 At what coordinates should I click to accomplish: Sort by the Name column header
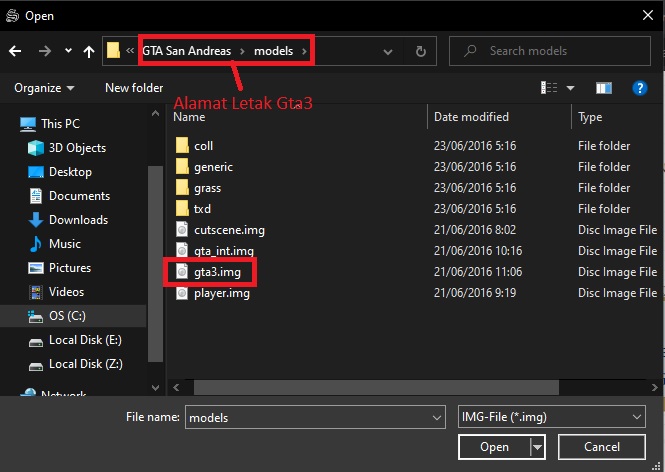189,117
